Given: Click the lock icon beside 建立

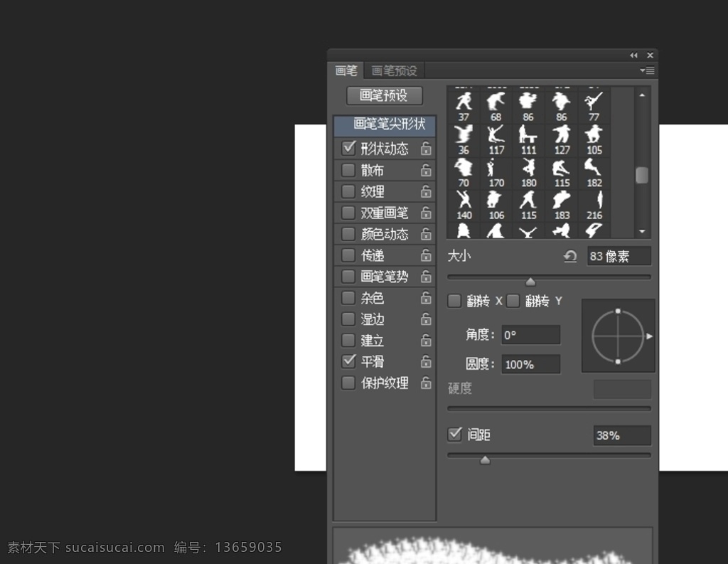Looking at the screenshot, I should pos(426,341).
